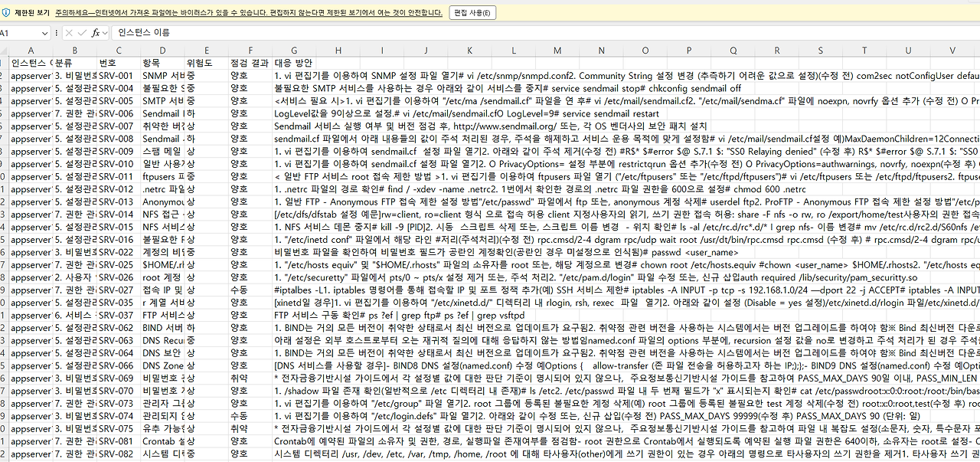Screen dimensions: 980x462
Task: Select cell SRV-009
Action: (x=119, y=151)
